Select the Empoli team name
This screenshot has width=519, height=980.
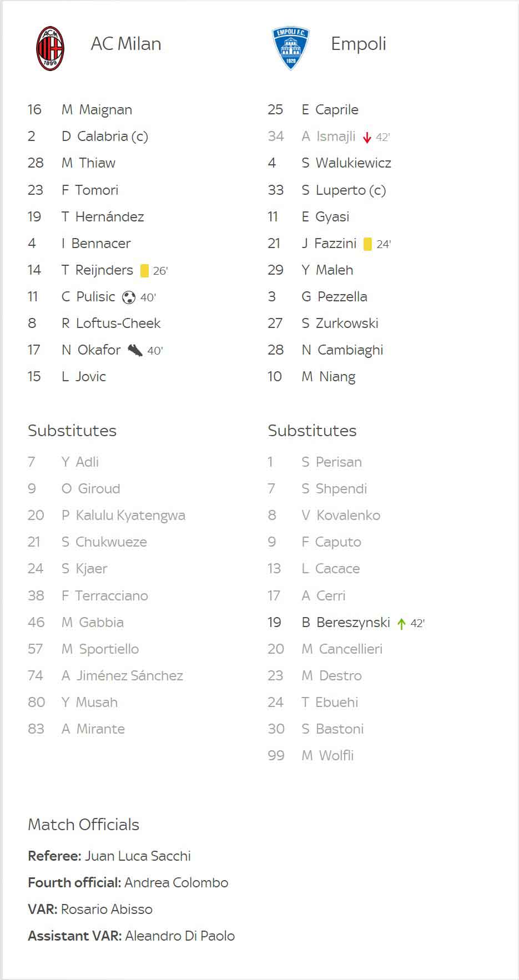coord(358,44)
